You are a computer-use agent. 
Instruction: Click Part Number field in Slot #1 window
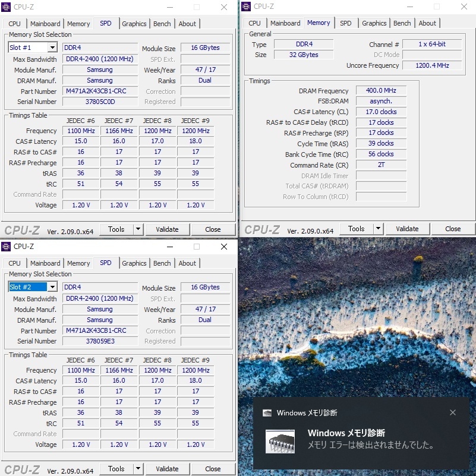click(x=100, y=91)
